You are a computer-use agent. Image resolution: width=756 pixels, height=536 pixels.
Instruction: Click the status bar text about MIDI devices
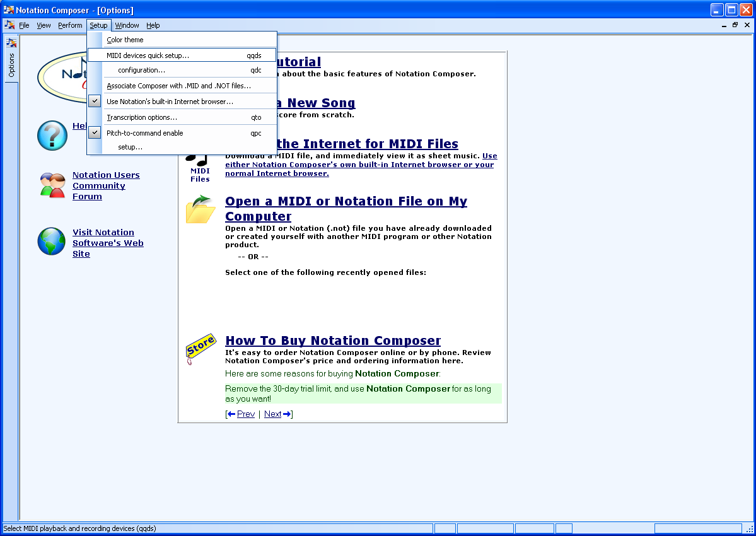[x=79, y=528]
